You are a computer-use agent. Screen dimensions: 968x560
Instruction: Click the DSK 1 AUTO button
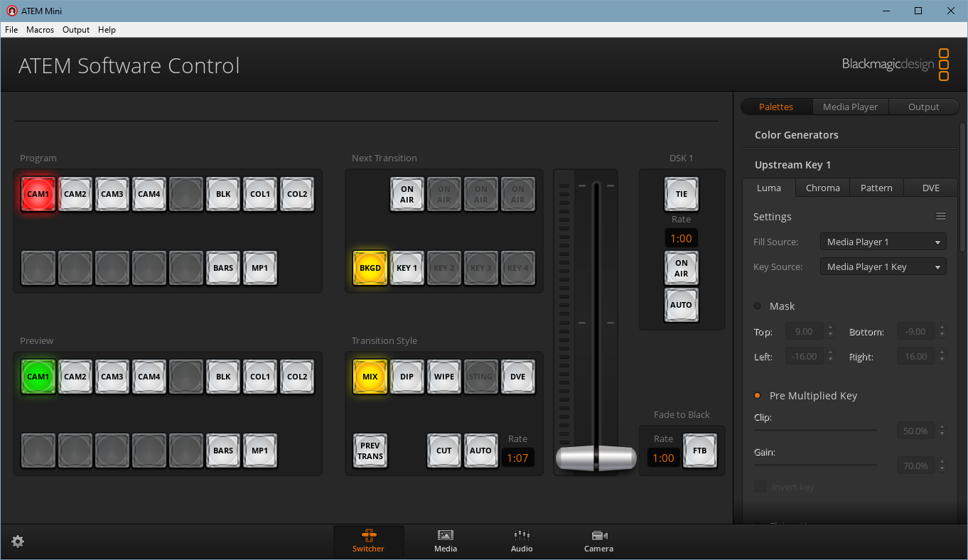point(682,305)
